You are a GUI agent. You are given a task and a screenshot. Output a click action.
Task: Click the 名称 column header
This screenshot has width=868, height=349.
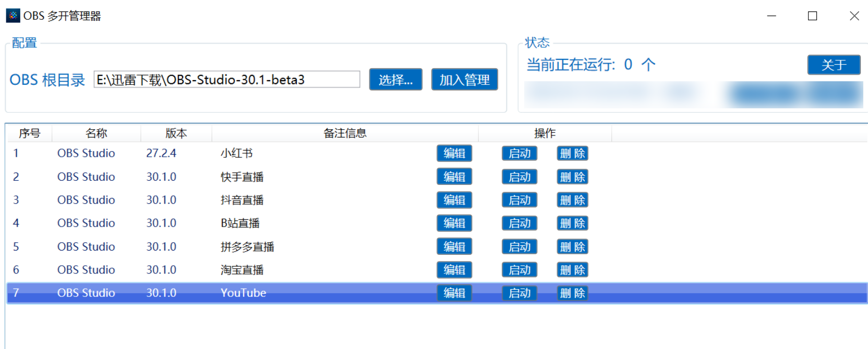(x=97, y=133)
